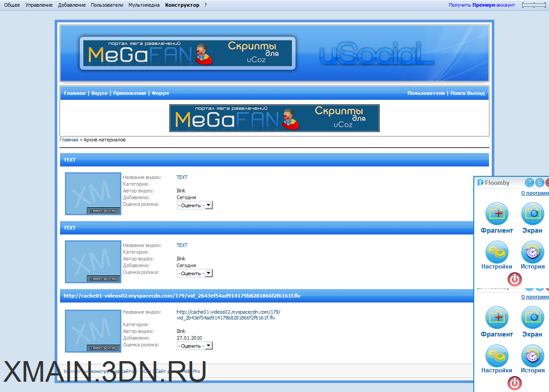Image resolution: width=549 pixels, height=392 pixels.
Task: Click Экран screenshot icon in upper Floomby panel
Action: [532, 214]
